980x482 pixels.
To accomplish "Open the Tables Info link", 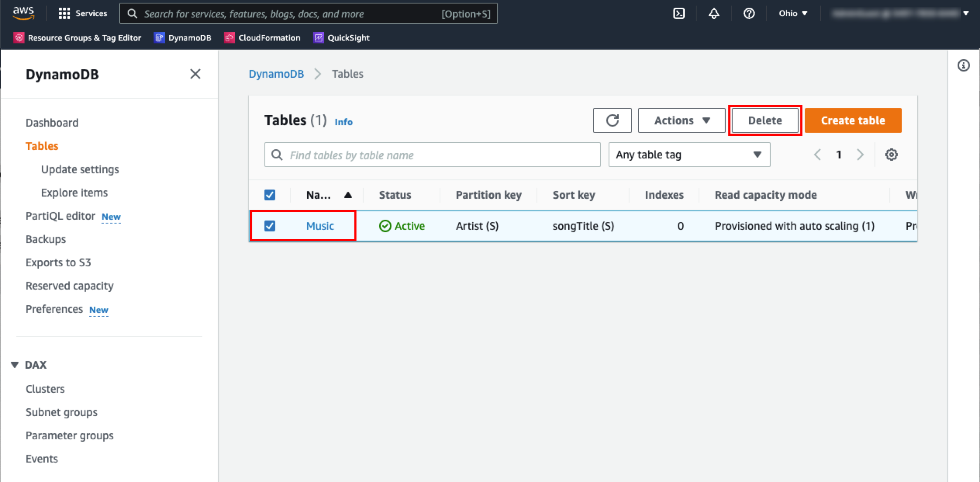I will 344,122.
